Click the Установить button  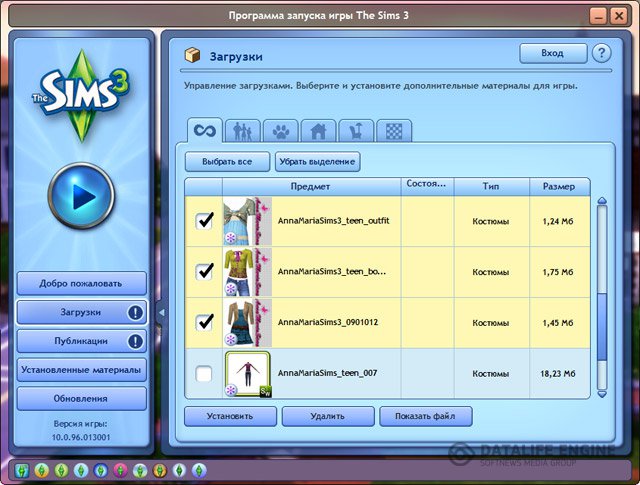pyautogui.click(x=230, y=416)
